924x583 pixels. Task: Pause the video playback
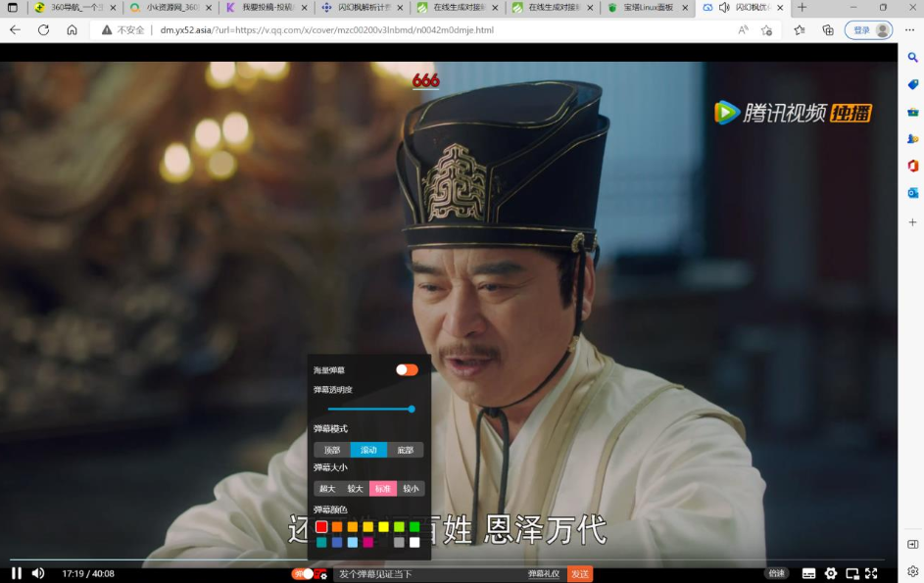(x=17, y=573)
